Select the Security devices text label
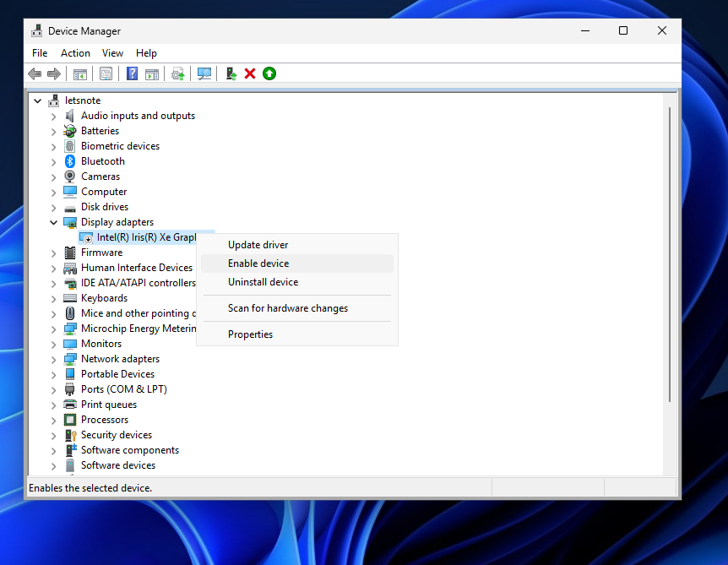This screenshot has height=565, width=728. point(117,435)
